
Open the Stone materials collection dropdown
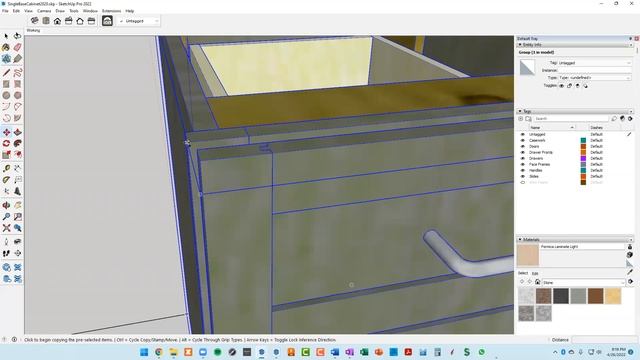point(584,282)
